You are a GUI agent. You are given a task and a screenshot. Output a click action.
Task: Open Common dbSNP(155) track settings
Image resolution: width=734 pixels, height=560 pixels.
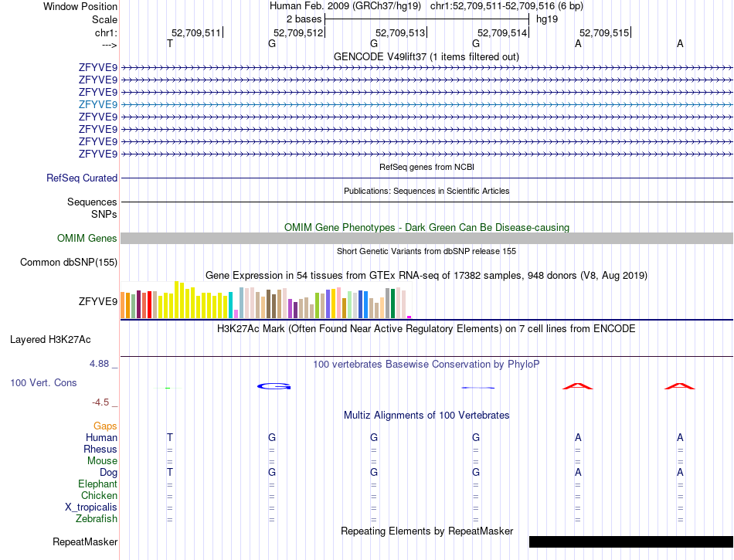pos(69,262)
